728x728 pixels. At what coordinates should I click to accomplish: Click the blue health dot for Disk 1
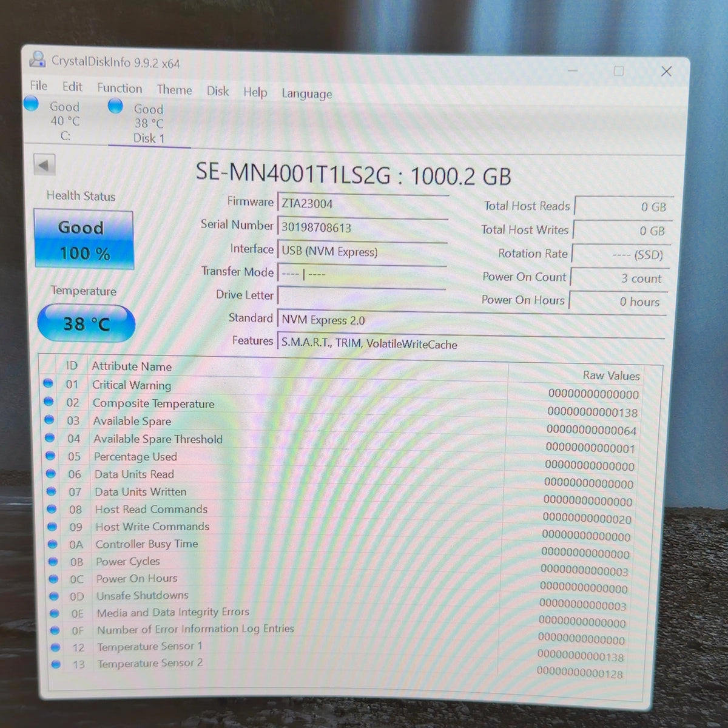click(115, 106)
